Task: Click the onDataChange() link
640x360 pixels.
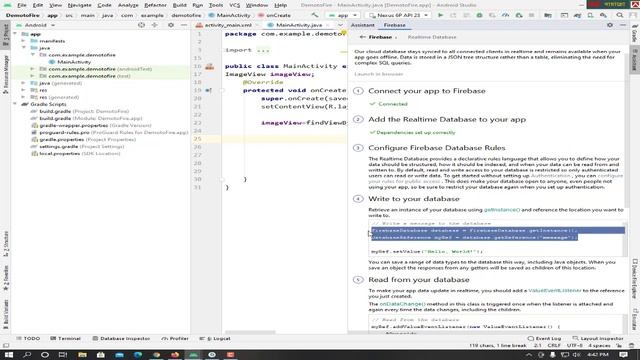Action: [402, 304]
